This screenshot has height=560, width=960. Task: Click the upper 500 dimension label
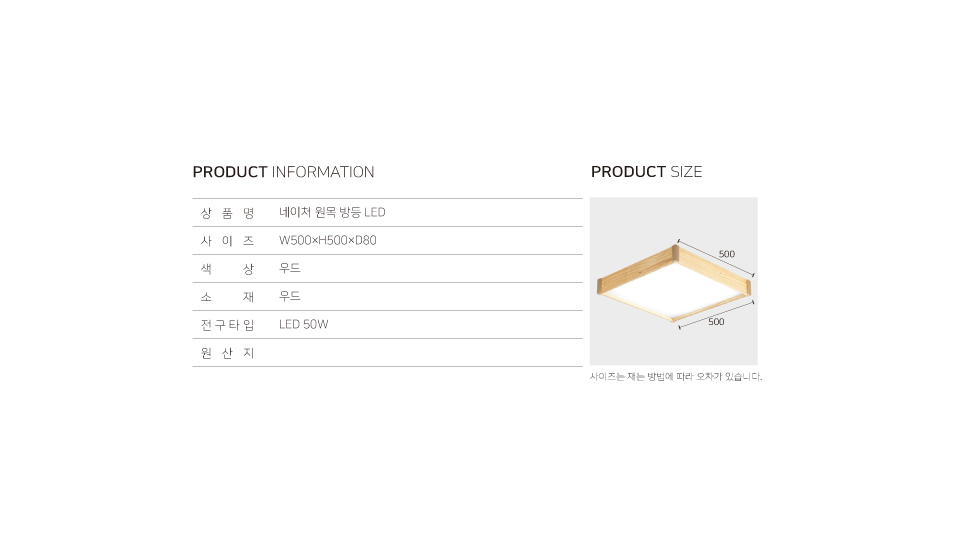(726, 254)
